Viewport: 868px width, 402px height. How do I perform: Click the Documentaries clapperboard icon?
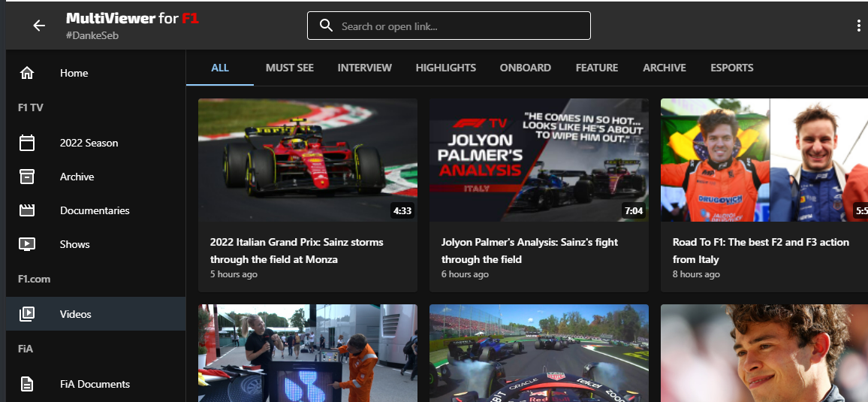click(26, 210)
